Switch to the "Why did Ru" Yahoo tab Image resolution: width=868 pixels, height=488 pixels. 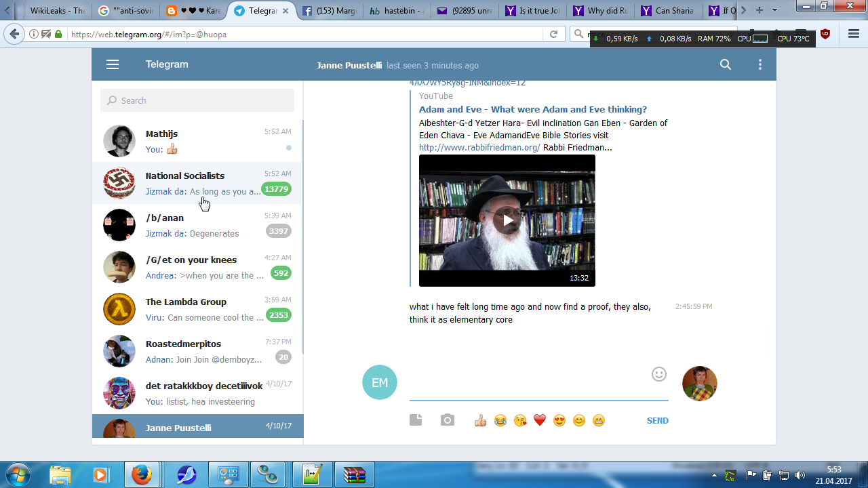click(x=602, y=11)
